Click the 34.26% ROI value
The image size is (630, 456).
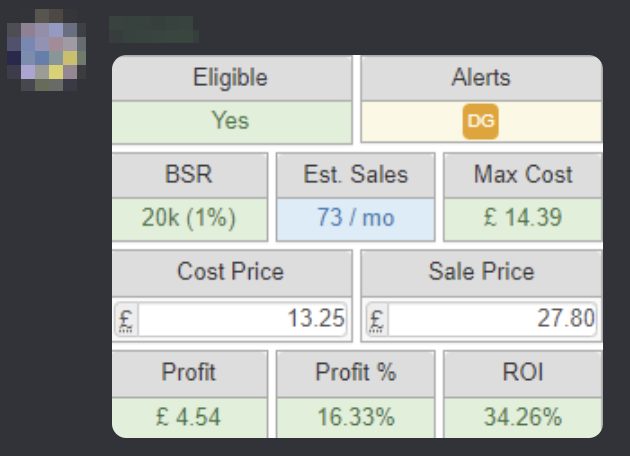click(x=523, y=418)
